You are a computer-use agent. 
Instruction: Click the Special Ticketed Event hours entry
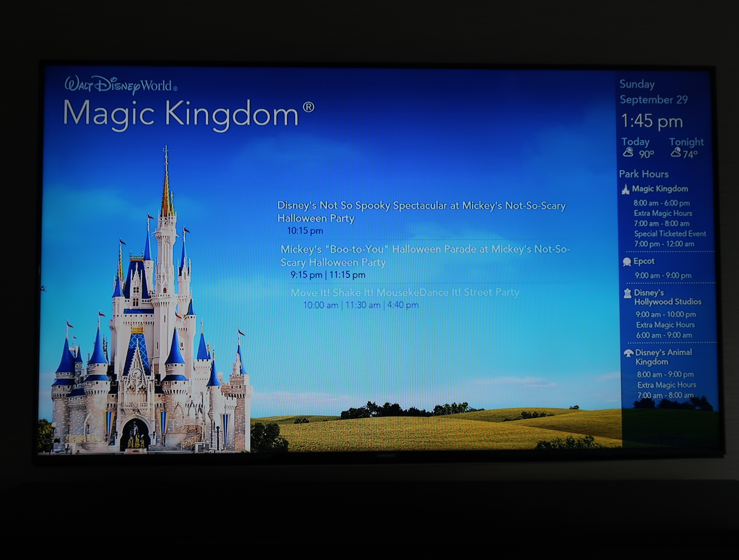click(x=670, y=234)
